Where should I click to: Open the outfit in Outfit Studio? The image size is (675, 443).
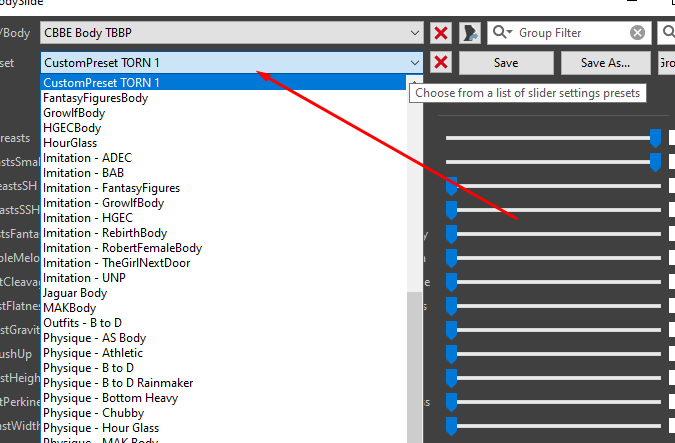point(470,33)
